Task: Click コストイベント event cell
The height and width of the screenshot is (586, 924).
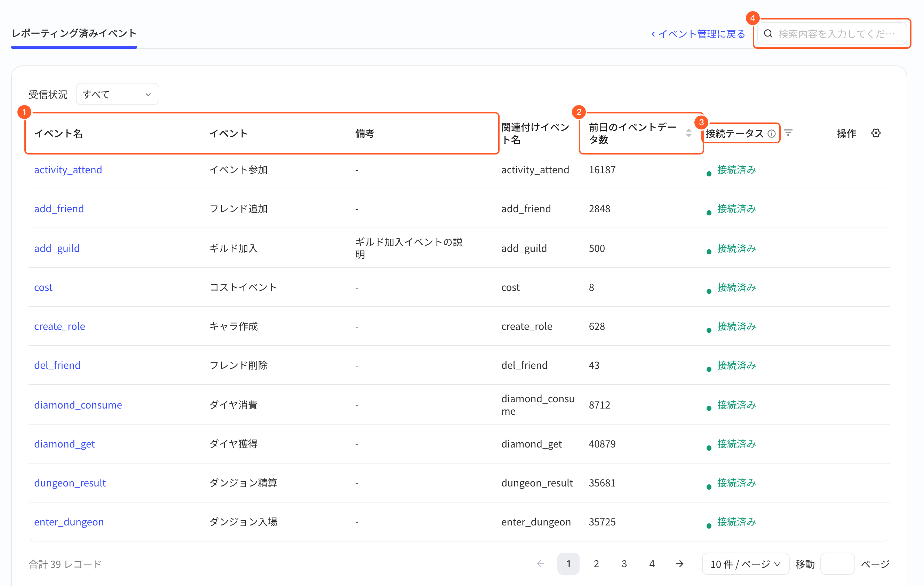Action: tap(243, 287)
